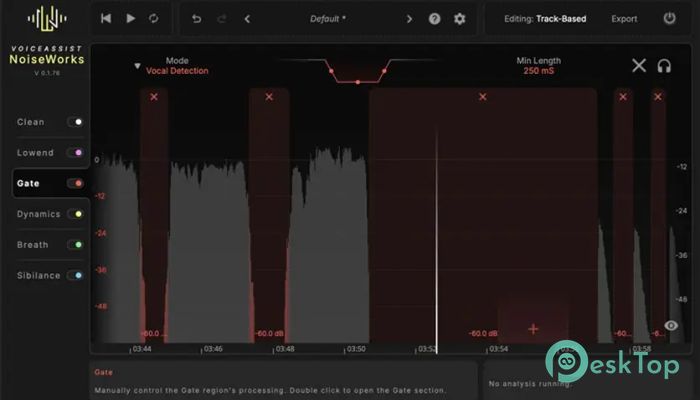Toggle the Breath module switch

click(x=75, y=245)
